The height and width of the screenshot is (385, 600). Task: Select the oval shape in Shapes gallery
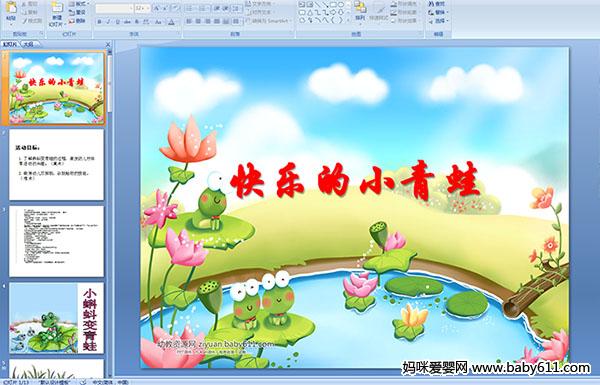342,5
